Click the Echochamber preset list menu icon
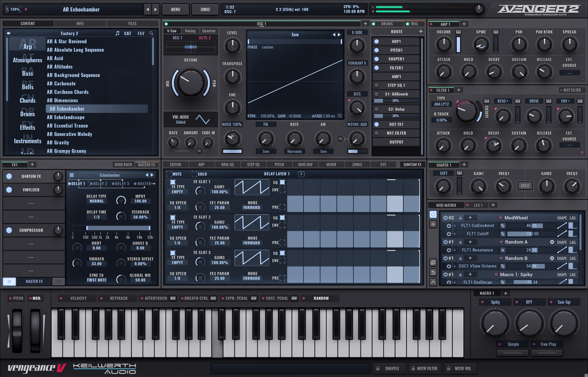This screenshot has height=377, width=588. tap(72, 175)
